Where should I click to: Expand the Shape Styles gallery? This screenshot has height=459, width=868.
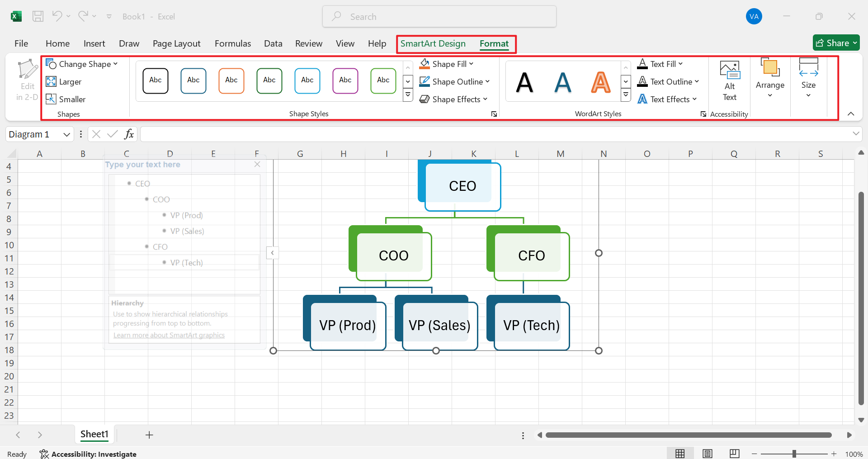click(x=408, y=95)
